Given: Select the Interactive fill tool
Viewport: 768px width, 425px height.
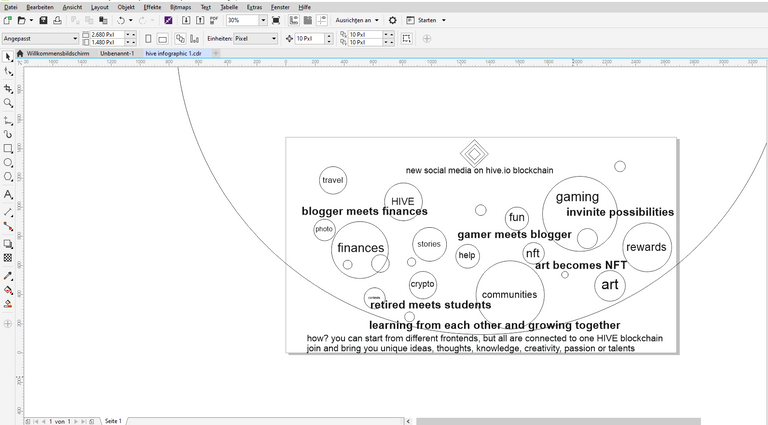Looking at the screenshot, I should (x=8, y=290).
